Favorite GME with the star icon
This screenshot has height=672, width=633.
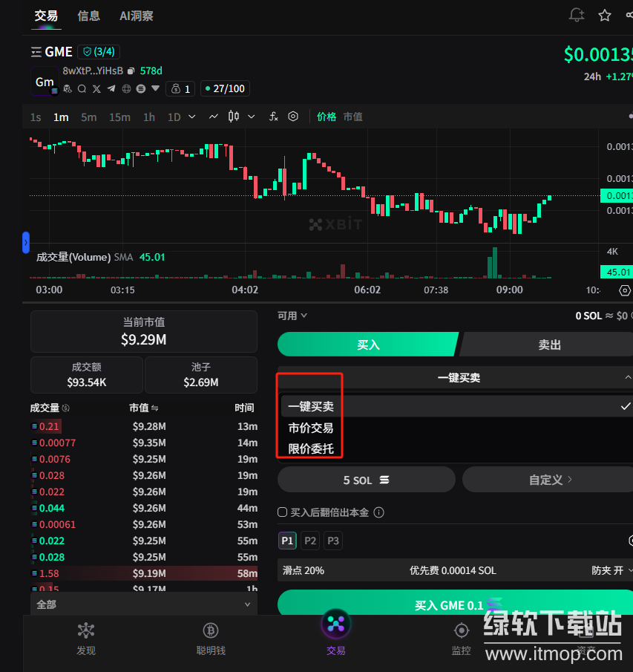pos(605,16)
